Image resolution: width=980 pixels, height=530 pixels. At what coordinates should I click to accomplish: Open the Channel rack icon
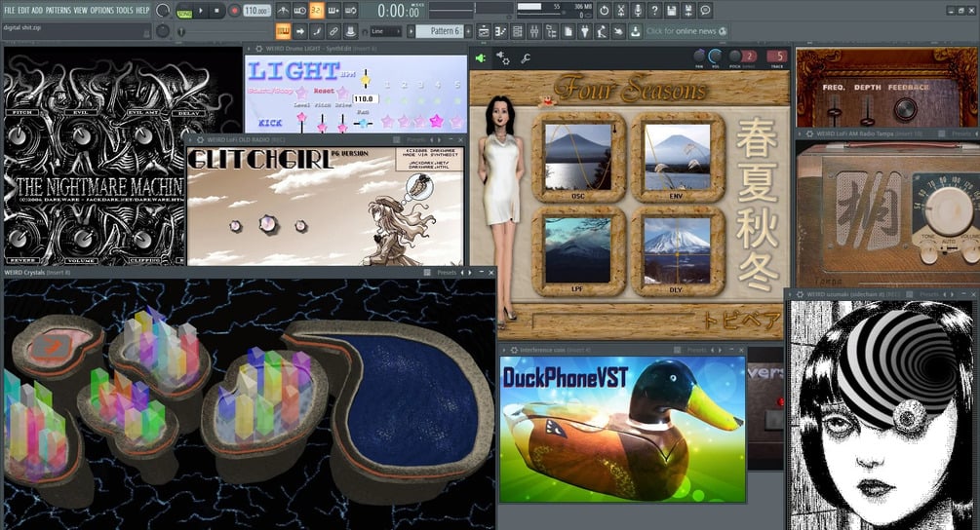click(518, 31)
